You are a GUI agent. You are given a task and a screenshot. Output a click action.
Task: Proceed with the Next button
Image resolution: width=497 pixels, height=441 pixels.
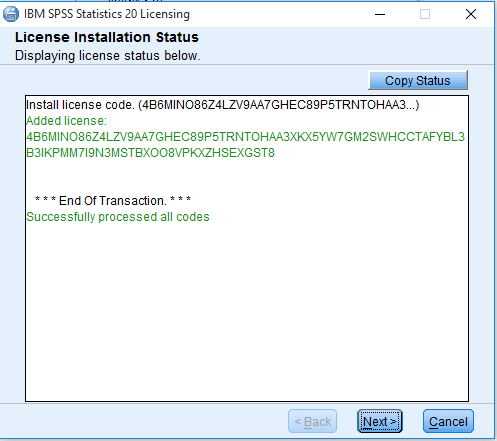380,421
